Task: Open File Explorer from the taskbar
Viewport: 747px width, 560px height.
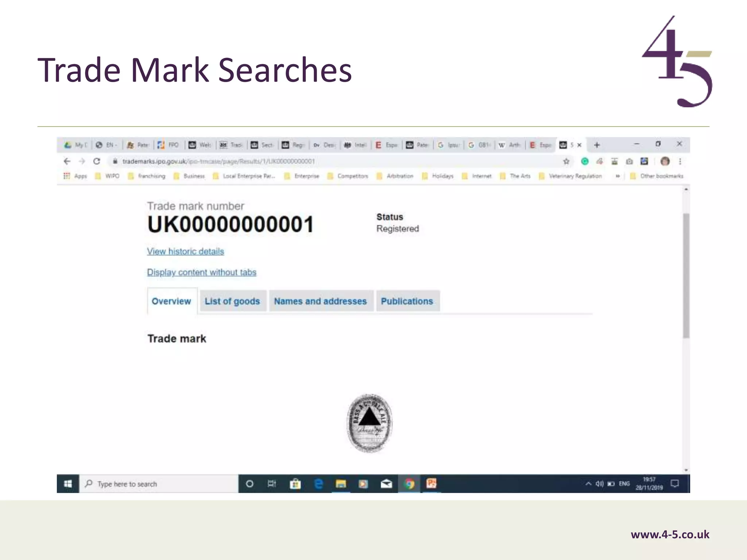Action: pos(341,484)
